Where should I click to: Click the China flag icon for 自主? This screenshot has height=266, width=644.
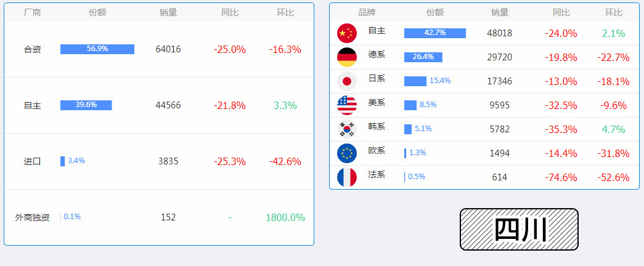(347, 33)
